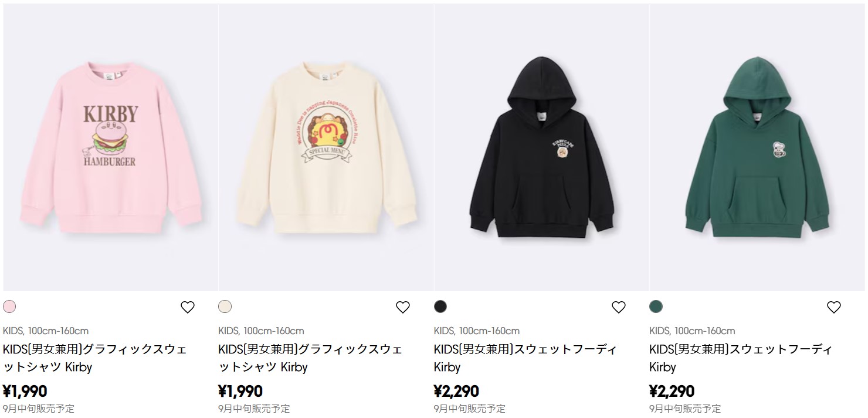Open green スウェットフーディ Kirby title link
868x418 pixels.
pos(741,358)
